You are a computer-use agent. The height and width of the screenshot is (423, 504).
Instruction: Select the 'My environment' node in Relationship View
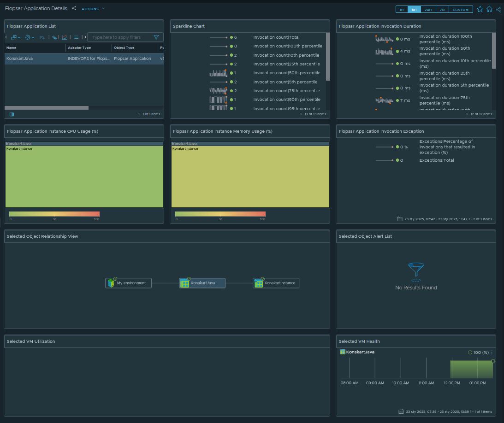coord(128,283)
